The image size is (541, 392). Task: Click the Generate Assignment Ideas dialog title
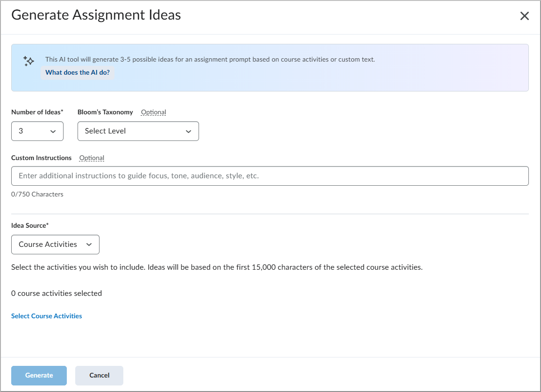(x=96, y=15)
